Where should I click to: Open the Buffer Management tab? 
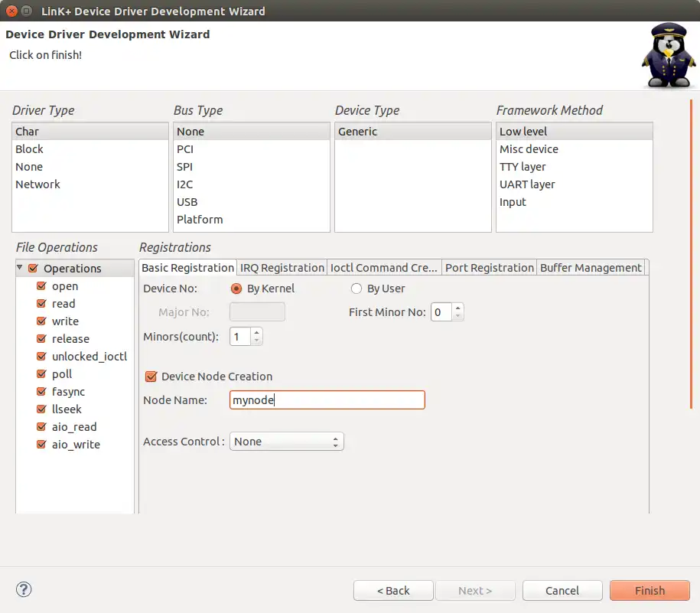point(591,267)
